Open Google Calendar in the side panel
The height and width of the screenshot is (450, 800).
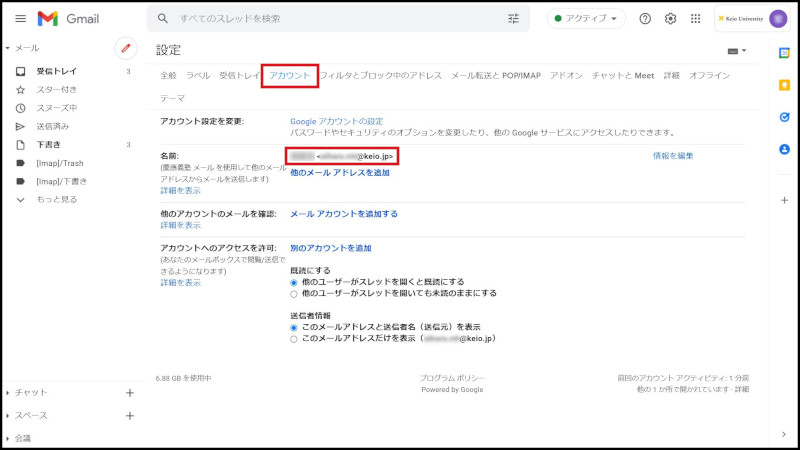(x=784, y=52)
